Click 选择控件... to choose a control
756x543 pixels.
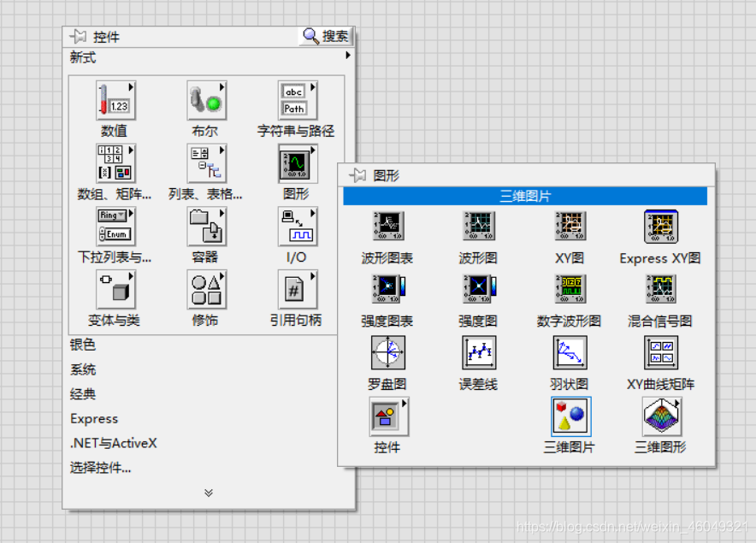100,467
